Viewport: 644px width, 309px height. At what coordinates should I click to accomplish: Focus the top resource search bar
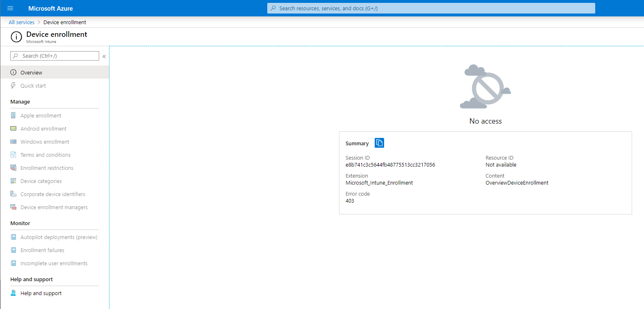pos(431,8)
